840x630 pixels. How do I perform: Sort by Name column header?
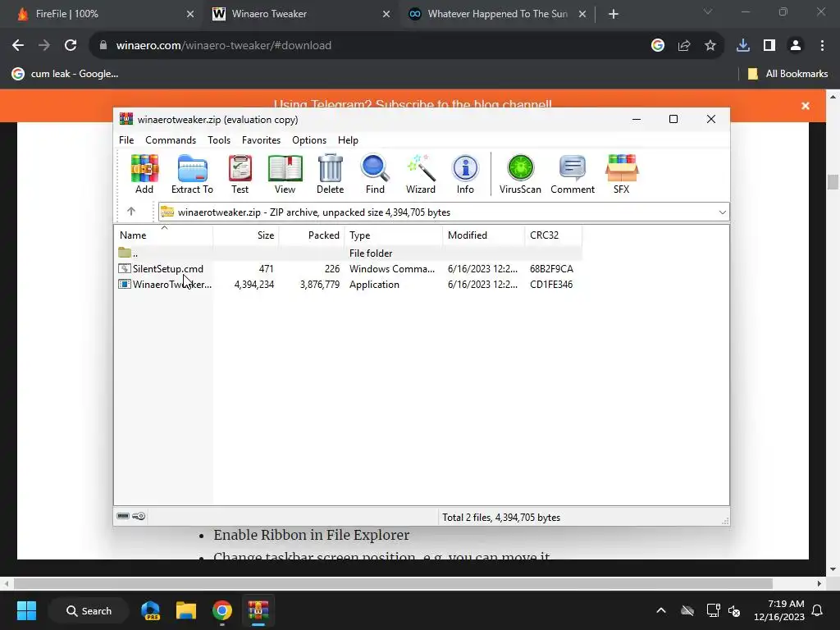tap(163, 235)
